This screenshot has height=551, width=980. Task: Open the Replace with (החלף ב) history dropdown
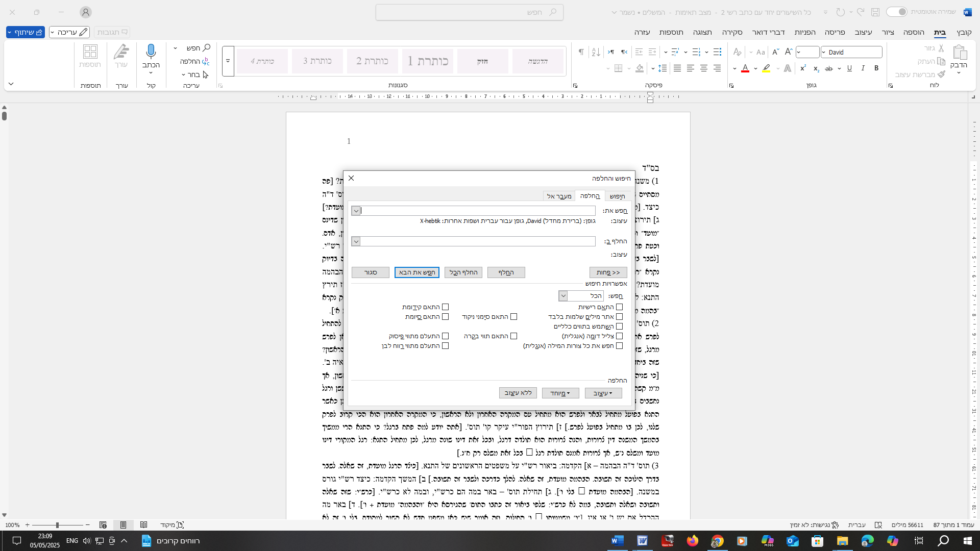coord(356,241)
